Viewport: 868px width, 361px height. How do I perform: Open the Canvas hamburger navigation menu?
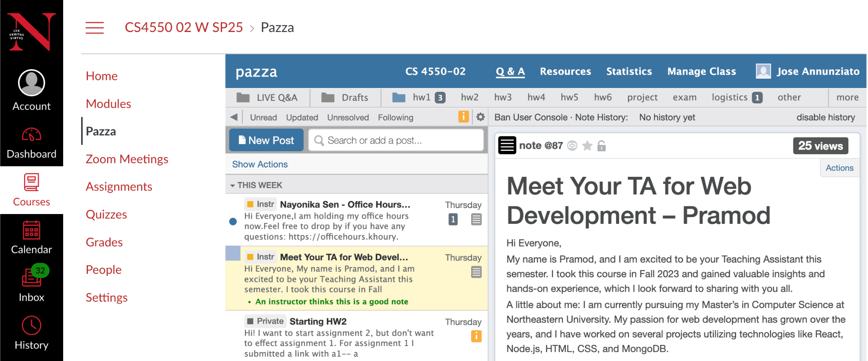pyautogui.click(x=95, y=28)
